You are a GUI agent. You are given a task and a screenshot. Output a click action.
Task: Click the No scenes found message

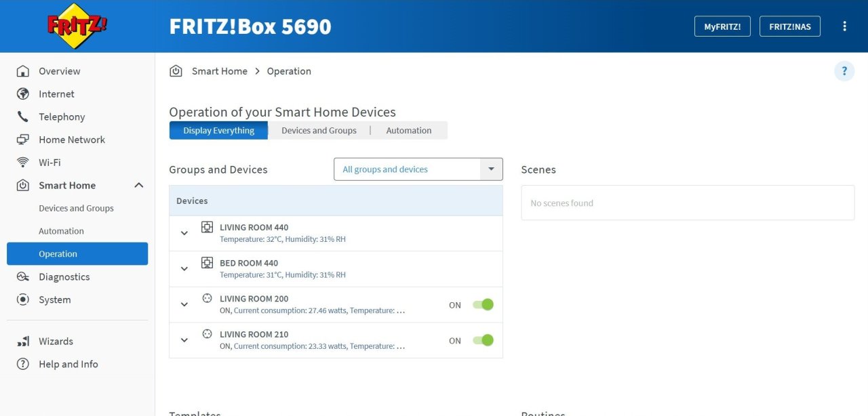point(561,203)
